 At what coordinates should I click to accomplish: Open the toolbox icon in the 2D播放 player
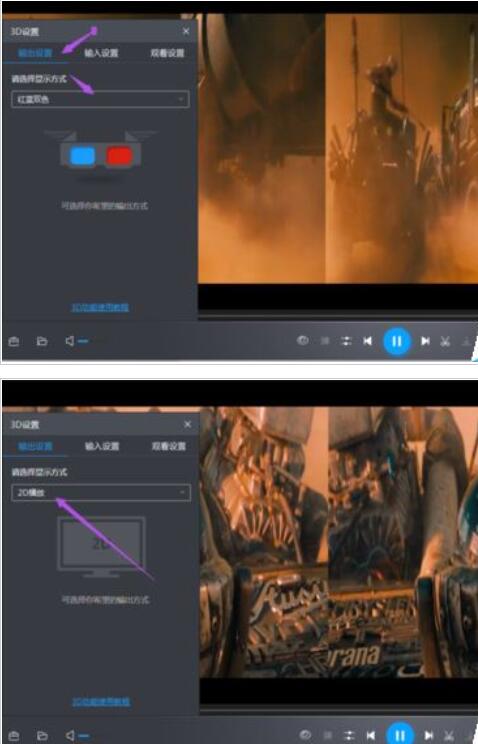(14, 735)
